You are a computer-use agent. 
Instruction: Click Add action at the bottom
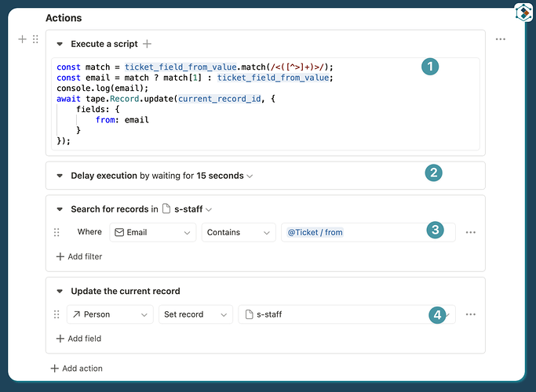(x=76, y=368)
